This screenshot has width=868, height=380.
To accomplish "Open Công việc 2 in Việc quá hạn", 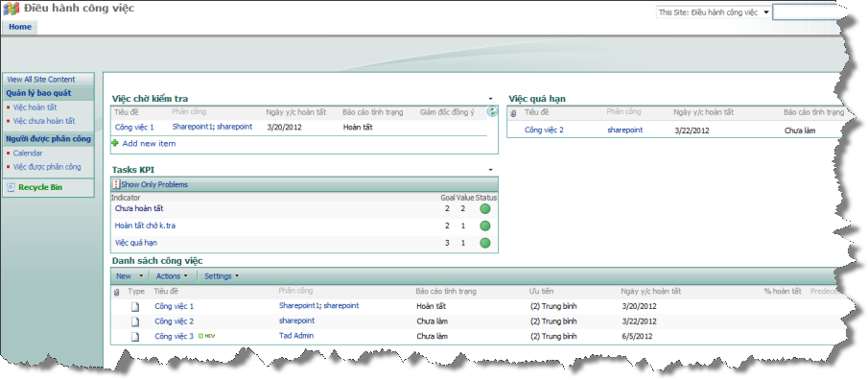I will (x=544, y=131).
